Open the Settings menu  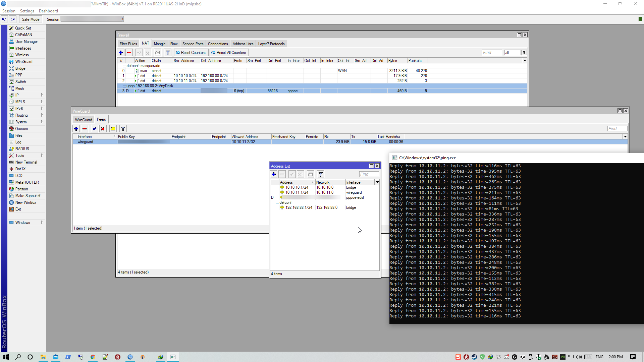27,11
